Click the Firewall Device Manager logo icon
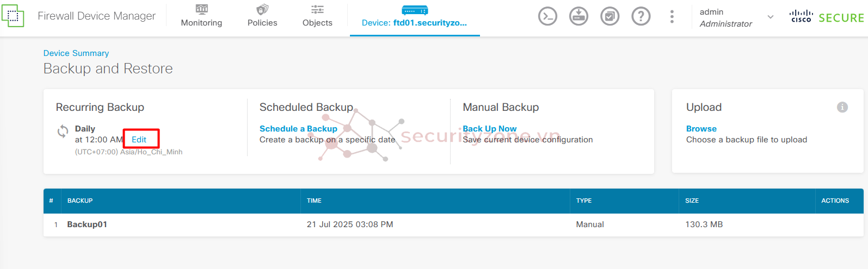The image size is (868, 269). pos(13,16)
